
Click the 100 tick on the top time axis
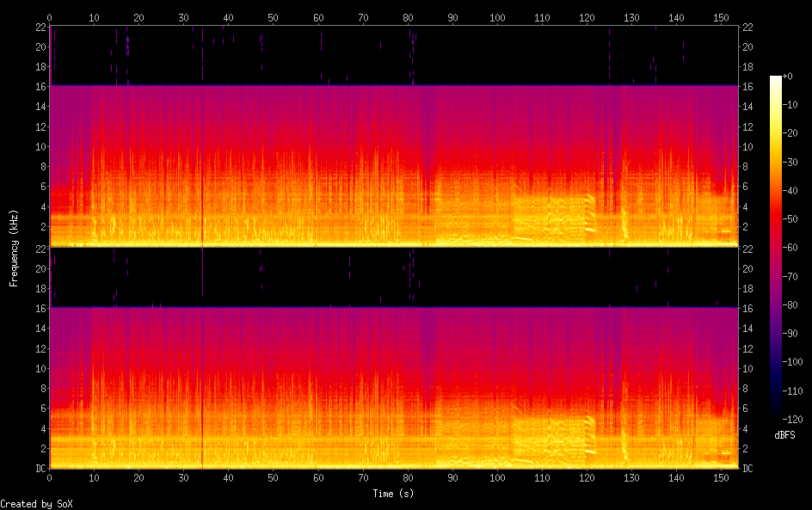coord(496,17)
